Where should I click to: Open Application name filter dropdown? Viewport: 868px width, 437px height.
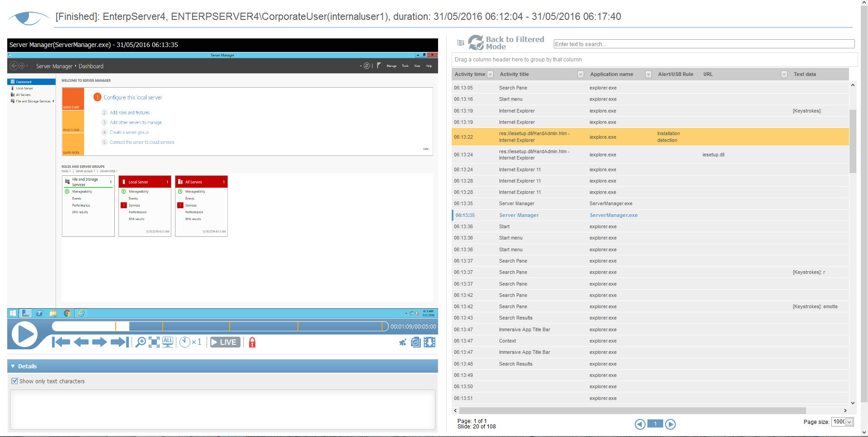pyautogui.click(x=648, y=75)
